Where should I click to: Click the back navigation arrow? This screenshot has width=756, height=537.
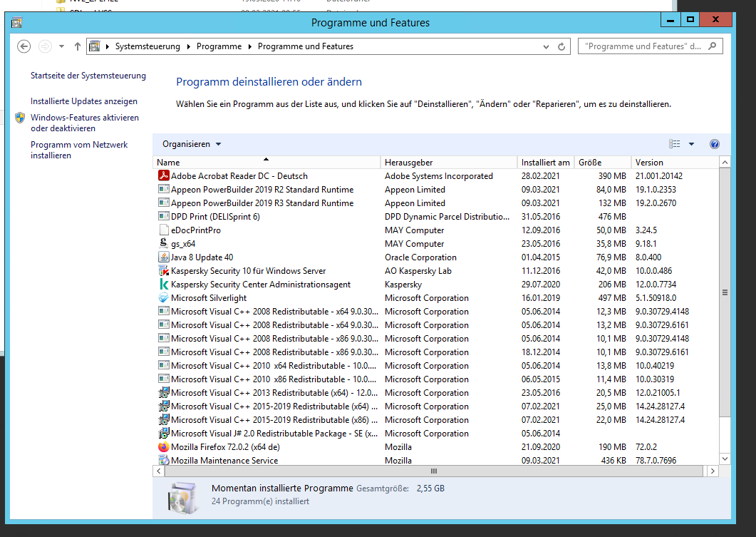[x=24, y=46]
